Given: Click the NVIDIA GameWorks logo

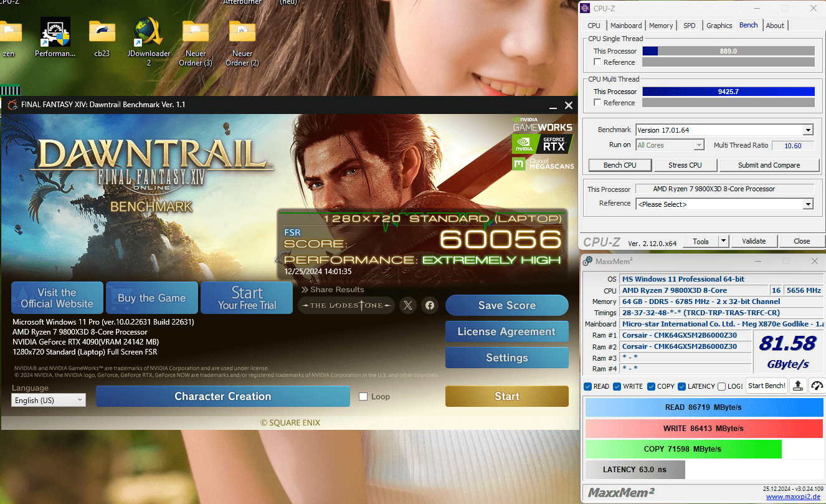Looking at the screenshot, I should [542, 123].
